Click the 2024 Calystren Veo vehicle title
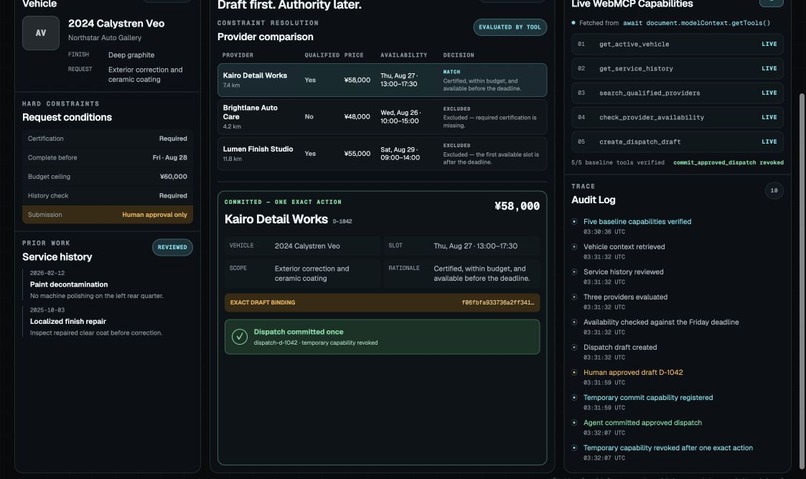 coord(117,24)
